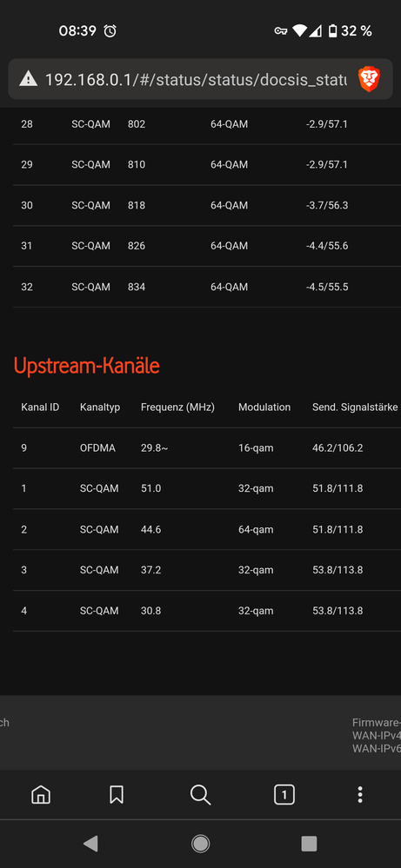The image size is (401, 868).
Task: Tap the insecure connection warning triangle
Action: point(28,79)
